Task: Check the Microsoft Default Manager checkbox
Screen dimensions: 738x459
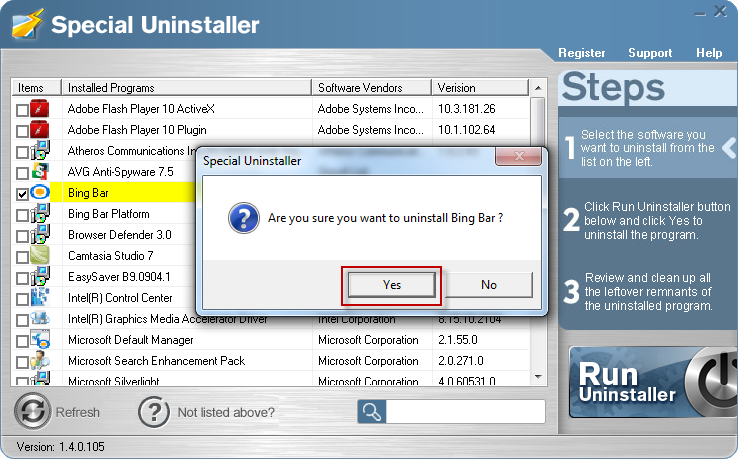Action: 22,341
